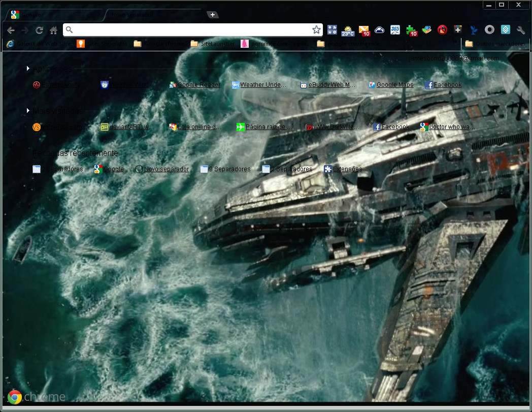Open the doctor who wa... search link
The width and height of the screenshot is (532, 412).
point(447,127)
